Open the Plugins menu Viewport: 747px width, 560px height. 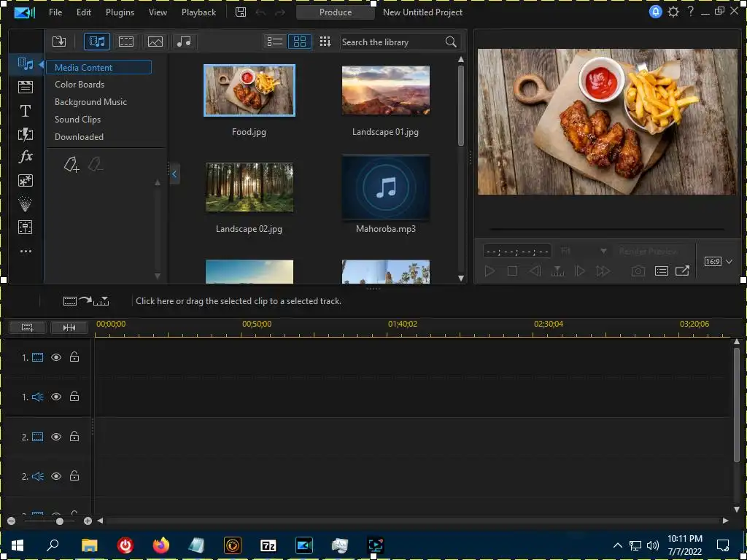(x=120, y=12)
